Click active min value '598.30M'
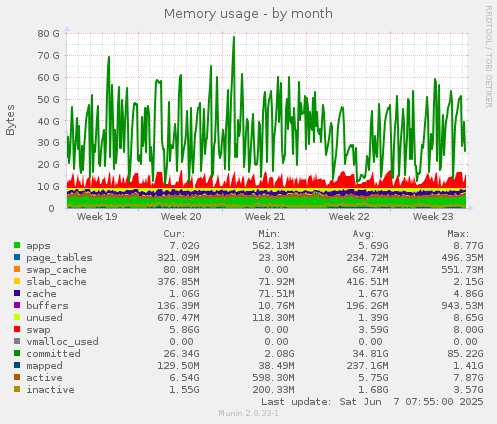497x424 pixels. click(273, 378)
